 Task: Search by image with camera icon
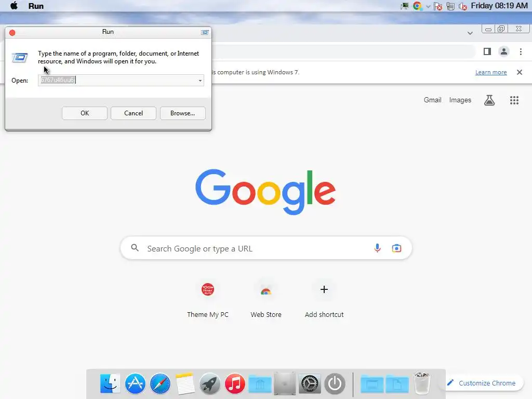[x=396, y=248]
